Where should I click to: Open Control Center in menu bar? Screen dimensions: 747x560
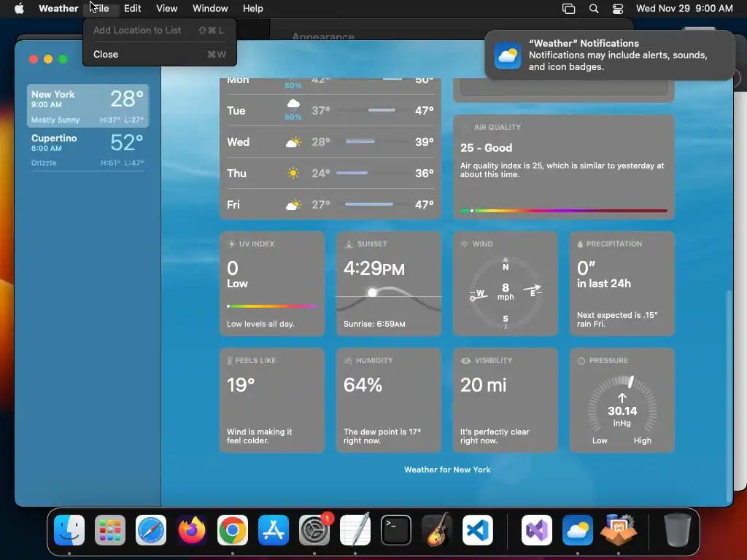(x=618, y=8)
